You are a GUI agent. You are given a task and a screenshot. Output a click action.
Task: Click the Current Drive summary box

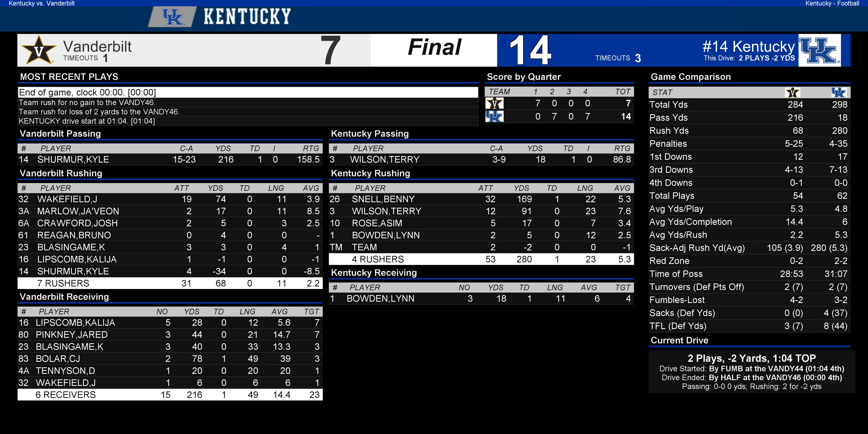[x=751, y=372]
